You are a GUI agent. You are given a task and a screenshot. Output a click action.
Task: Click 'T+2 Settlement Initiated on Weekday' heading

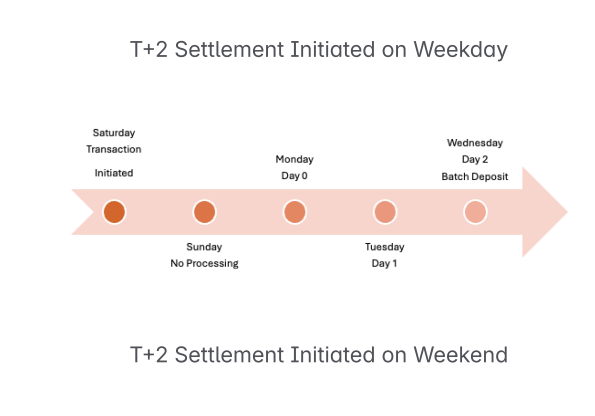point(319,50)
